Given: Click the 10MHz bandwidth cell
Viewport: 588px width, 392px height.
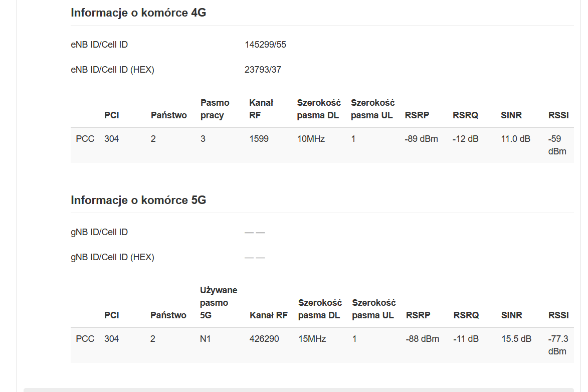Looking at the screenshot, I should click(311, 139).
